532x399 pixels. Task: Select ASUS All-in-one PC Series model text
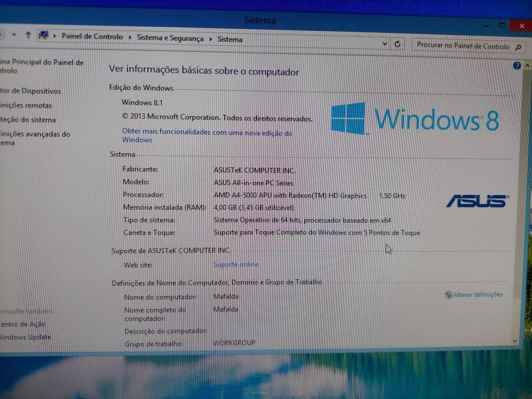coord(254,183)
